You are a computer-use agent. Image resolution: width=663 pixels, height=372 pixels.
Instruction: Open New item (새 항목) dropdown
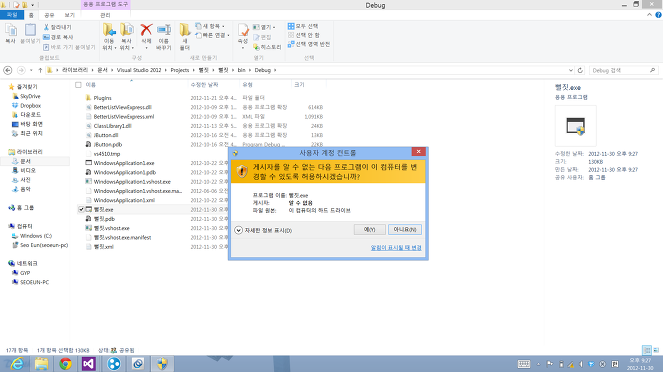coord(210,26)
